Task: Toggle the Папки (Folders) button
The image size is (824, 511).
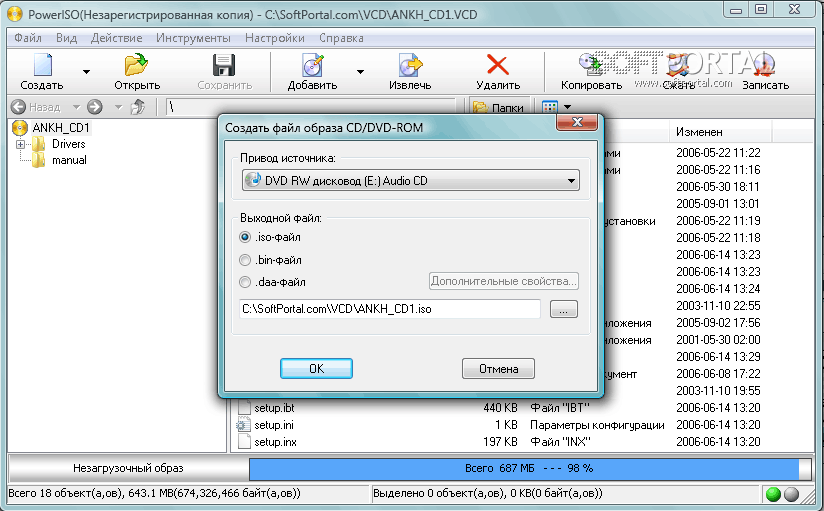Action: point(499,107)
